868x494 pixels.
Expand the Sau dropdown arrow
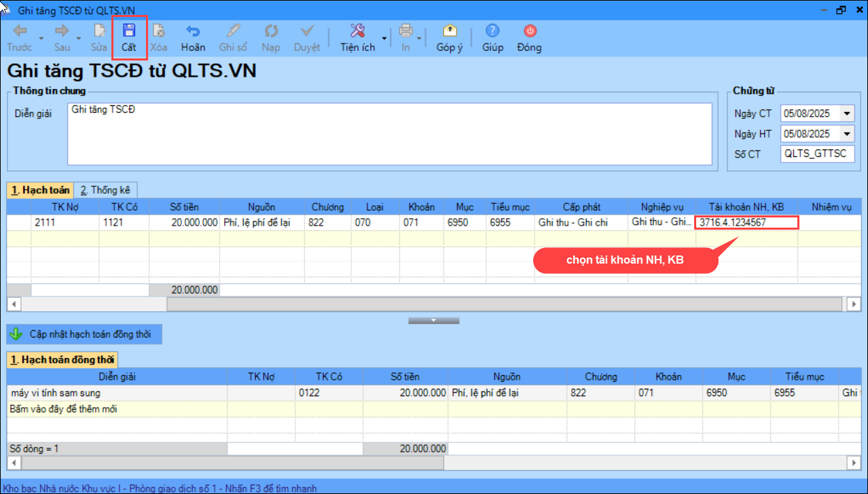[x=79, y=38]
